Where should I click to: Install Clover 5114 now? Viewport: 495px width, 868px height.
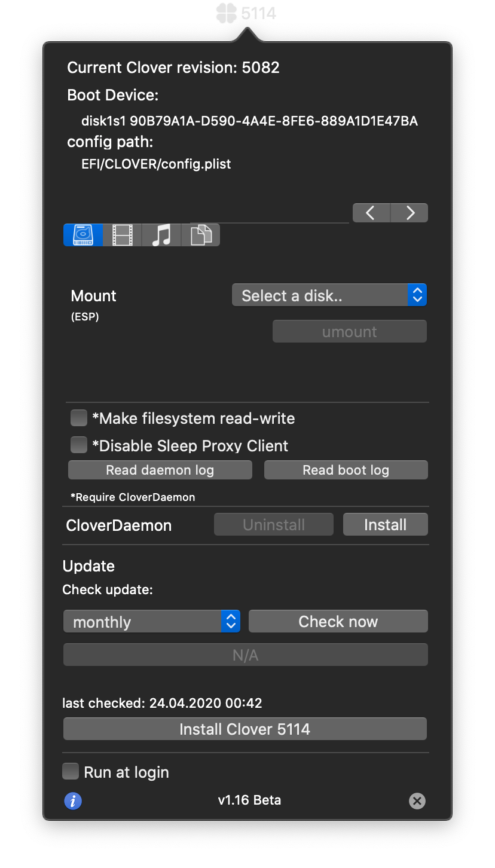click(245, 729)
